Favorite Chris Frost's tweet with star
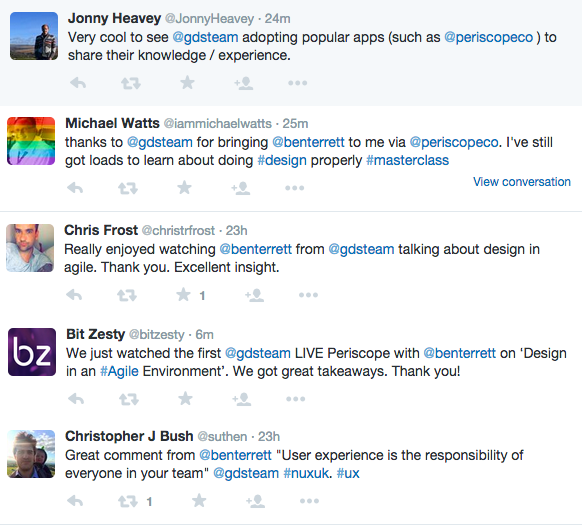The width and height of the screenshot is (582, 525). [x=183, y=295]
